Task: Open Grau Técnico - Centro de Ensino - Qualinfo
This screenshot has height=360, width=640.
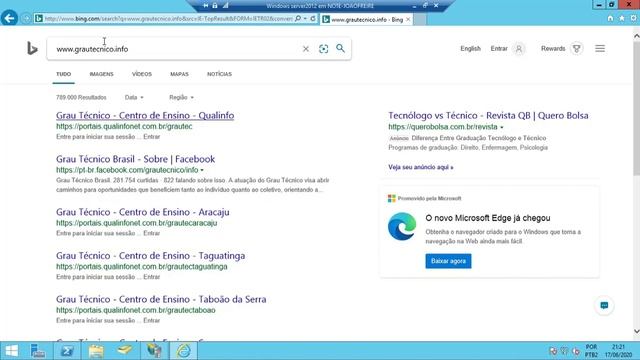Action: [145, 116]
